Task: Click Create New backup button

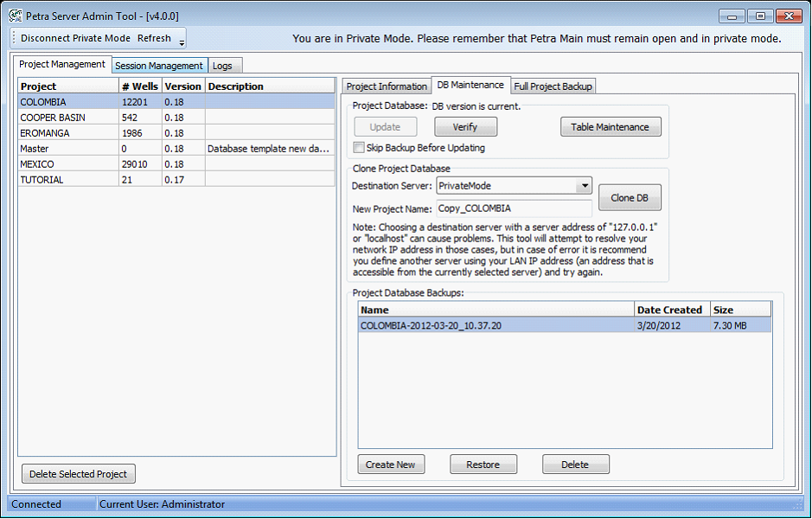Action: click(390, 465)
